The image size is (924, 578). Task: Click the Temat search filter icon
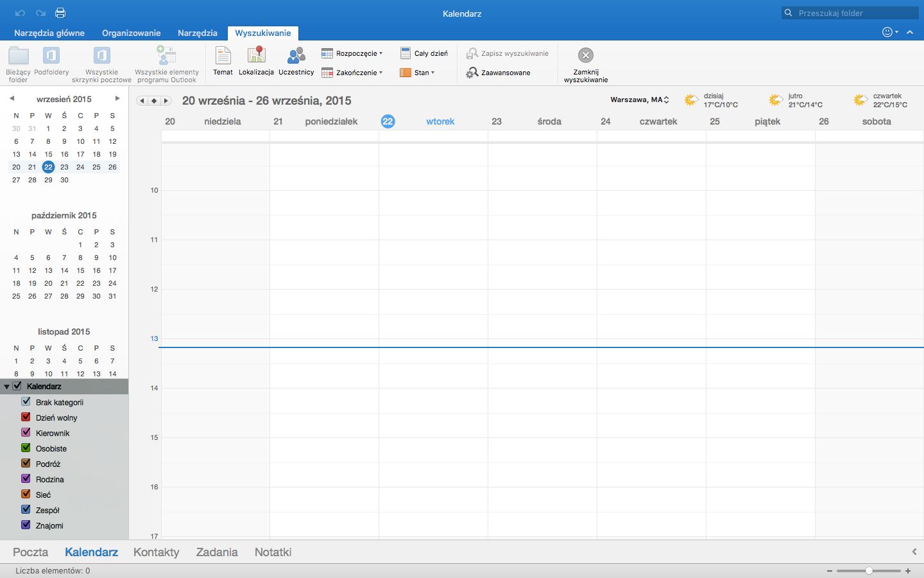(x=223, y=61)
